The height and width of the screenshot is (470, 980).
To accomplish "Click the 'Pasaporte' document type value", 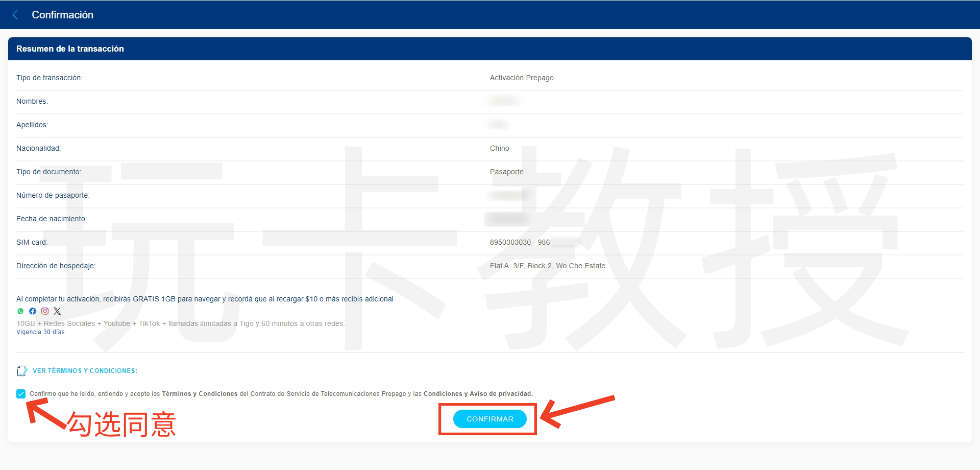I will [506, 172].
